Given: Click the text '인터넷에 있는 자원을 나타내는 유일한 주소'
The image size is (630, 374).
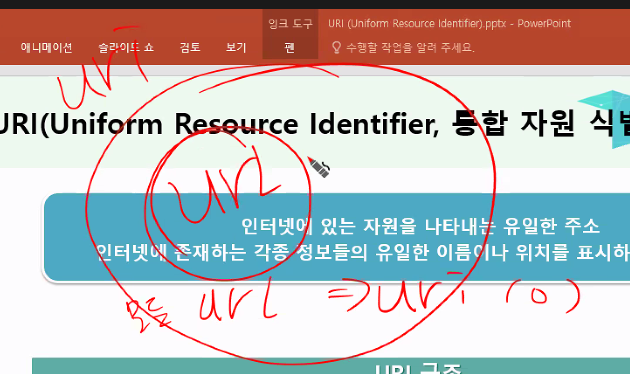Looking at the screenshot, I should pos(420,226).
